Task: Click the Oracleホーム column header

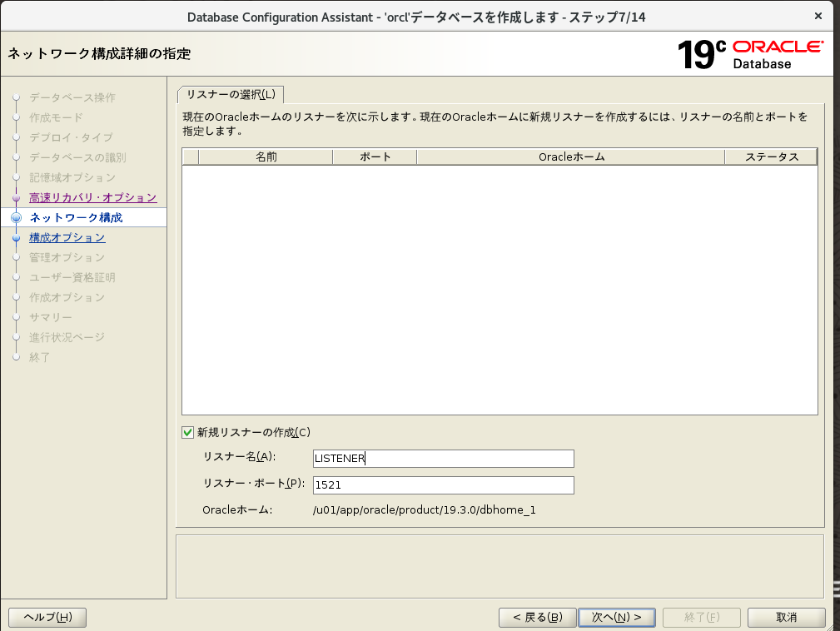Action: tap(570, 157)
